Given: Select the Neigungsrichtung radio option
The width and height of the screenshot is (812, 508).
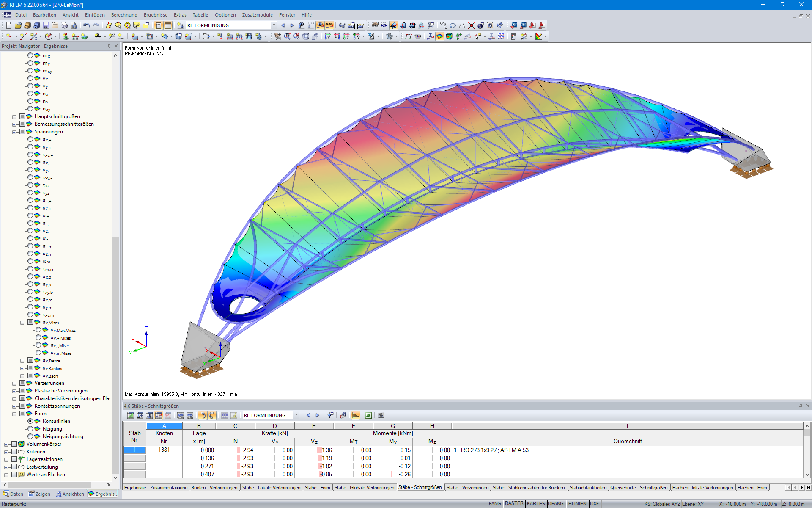Looking at the screenshot, I should (x=30, y=436).
